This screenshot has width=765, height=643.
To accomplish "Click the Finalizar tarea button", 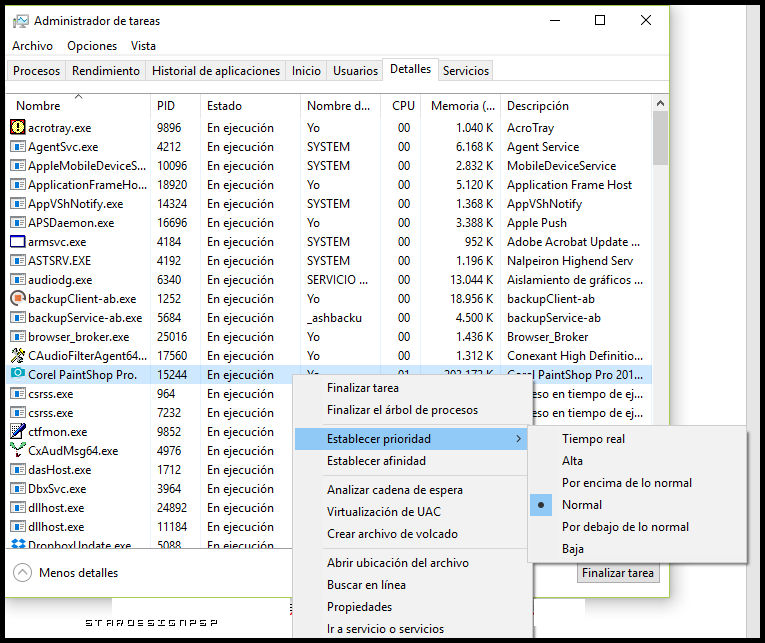I will [618, 573].
